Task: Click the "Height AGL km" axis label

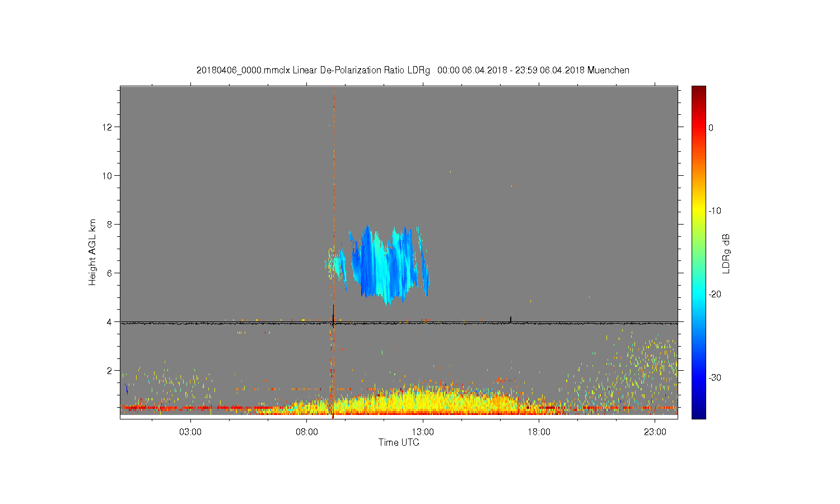Action: click(x=92, y=252)
